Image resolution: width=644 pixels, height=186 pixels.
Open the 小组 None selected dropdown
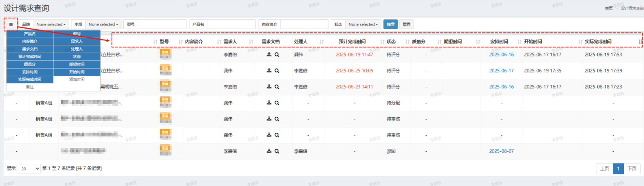tap(103, 24)
